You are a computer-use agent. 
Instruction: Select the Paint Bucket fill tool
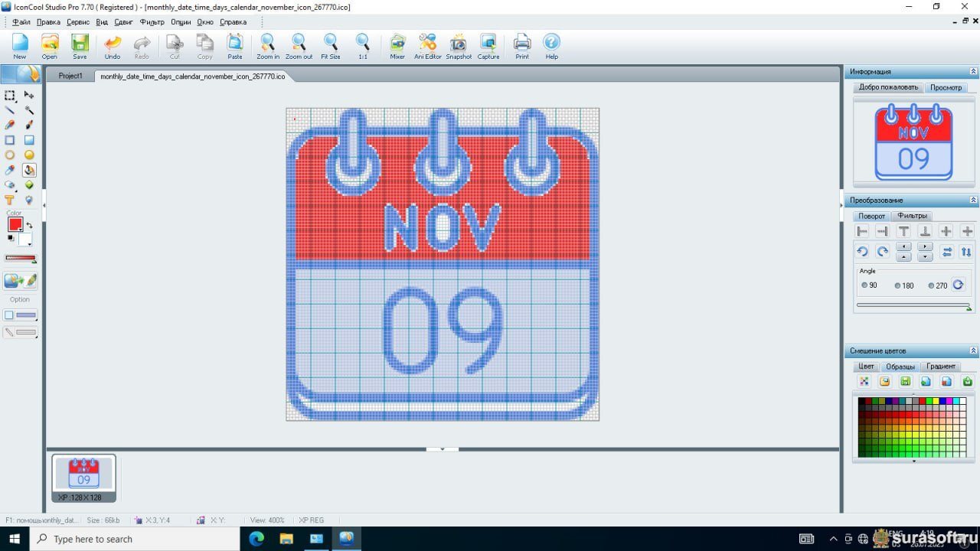(29, 170)
